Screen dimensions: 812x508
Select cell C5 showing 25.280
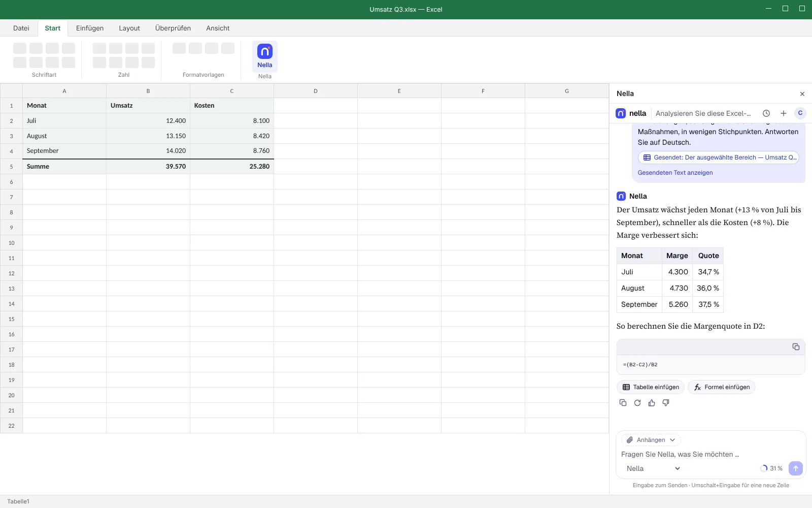tap(232, 167)
